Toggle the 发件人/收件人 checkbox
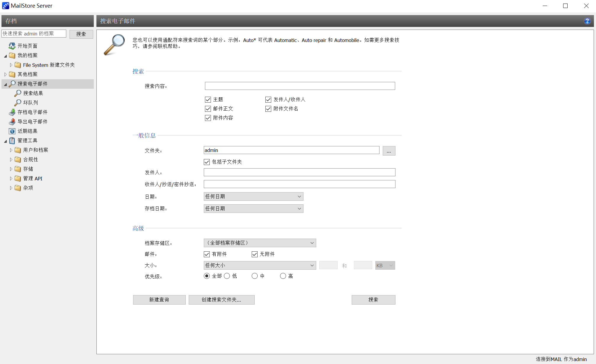The height and width of the screenshot is (364, 596). [268, 100]
